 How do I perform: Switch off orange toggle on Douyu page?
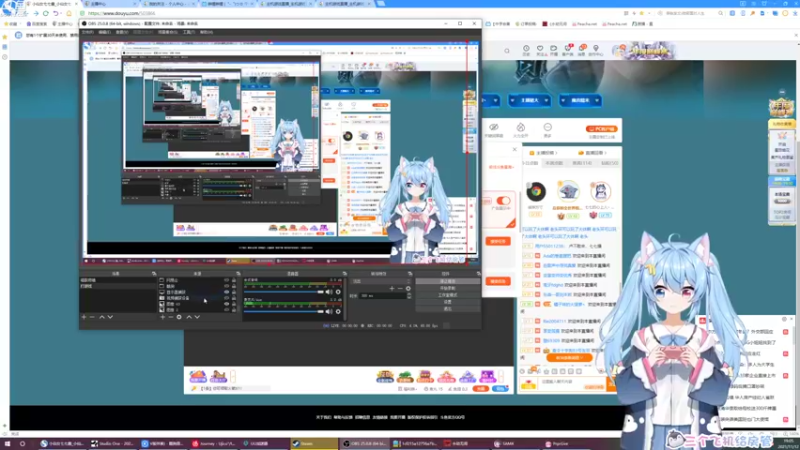pos(503,201)
